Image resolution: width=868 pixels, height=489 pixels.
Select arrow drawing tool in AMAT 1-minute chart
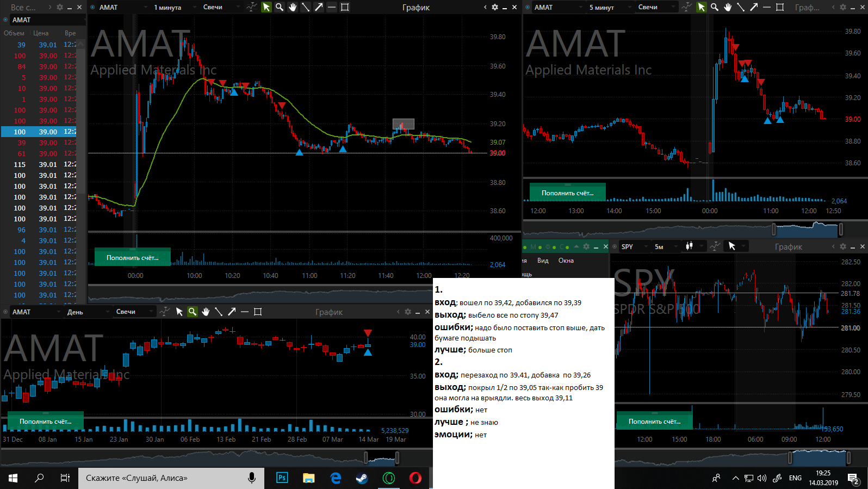pos(319,7)
